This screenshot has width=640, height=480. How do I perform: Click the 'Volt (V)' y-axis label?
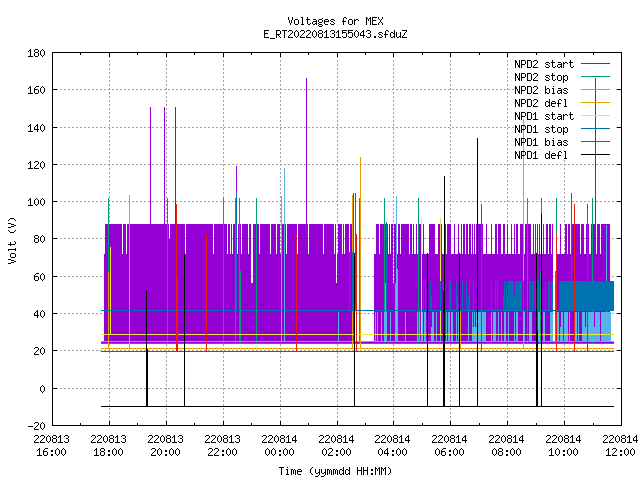point(12,240)
